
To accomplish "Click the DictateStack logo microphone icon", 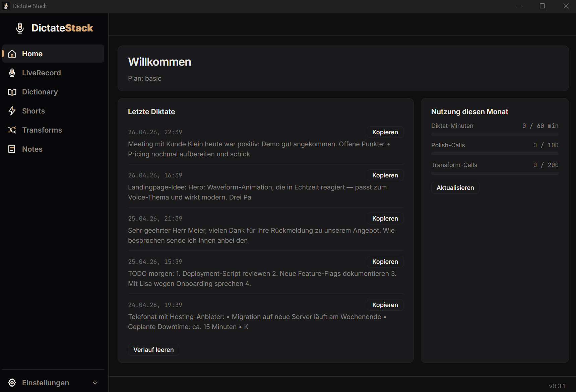I will click(20, 28).
